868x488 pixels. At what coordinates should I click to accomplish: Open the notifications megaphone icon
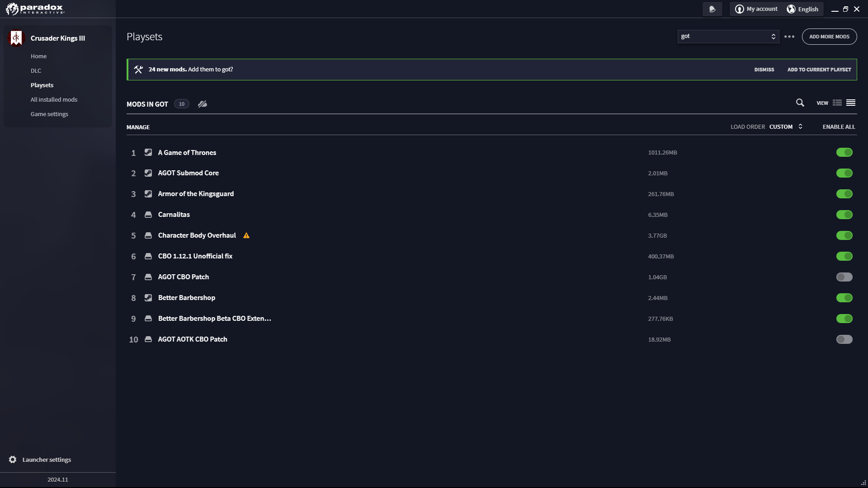tap(712, 9)
